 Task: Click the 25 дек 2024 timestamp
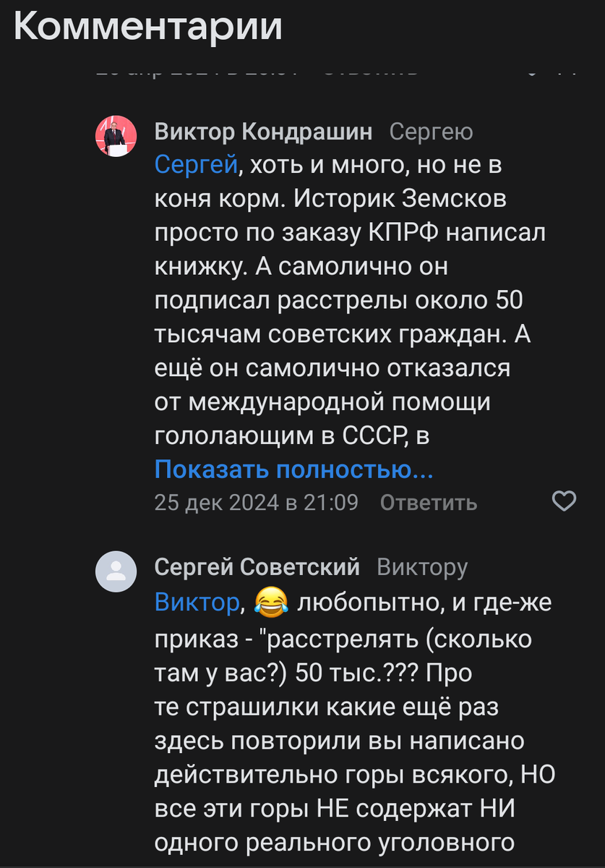click(255, 502)
